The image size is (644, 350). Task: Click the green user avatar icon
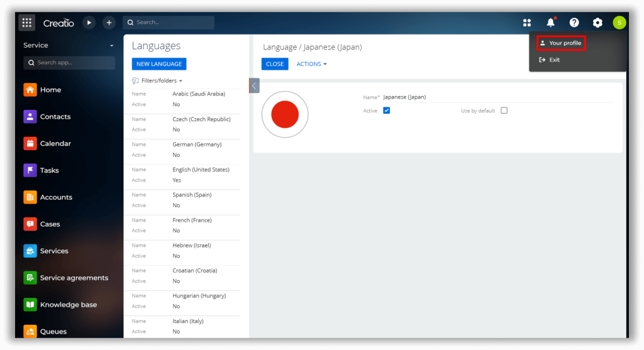click(619, 23)
